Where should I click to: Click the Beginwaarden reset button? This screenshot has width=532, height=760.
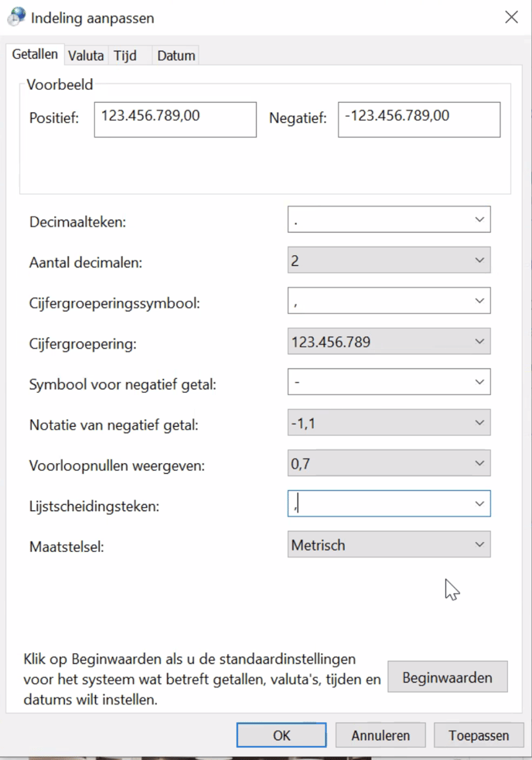(447, 677)
